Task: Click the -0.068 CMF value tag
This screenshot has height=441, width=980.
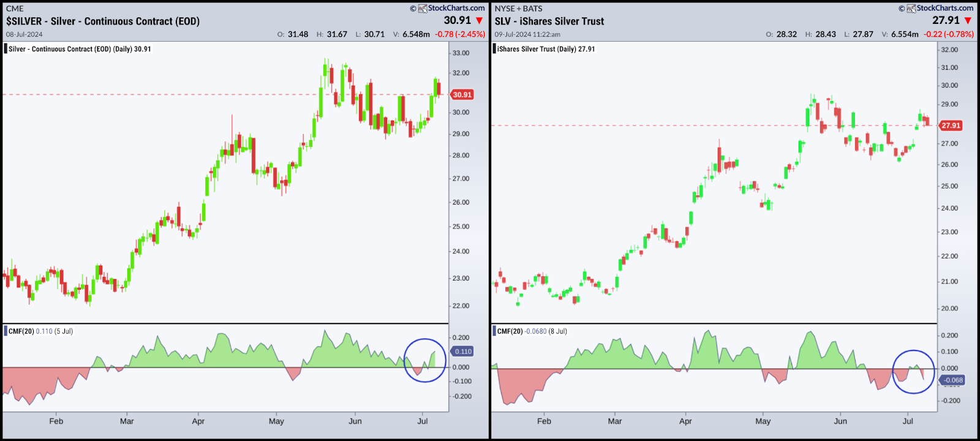Action: point(952,380)
